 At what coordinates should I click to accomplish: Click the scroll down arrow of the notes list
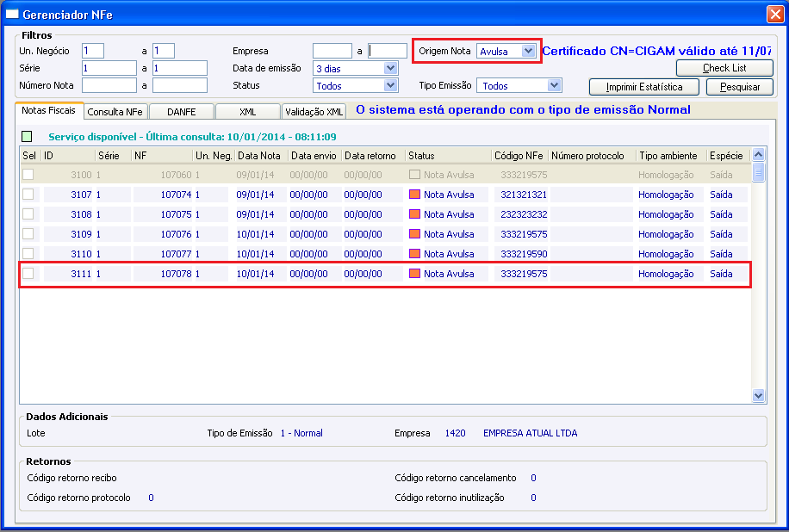click(x=758, y=396)
